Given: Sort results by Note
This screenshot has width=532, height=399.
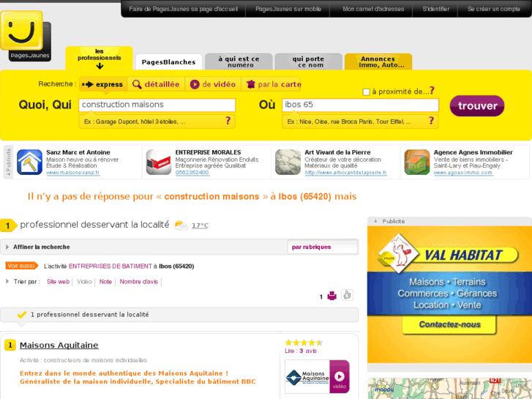Looking at the screenshot, I should point(105,282).
